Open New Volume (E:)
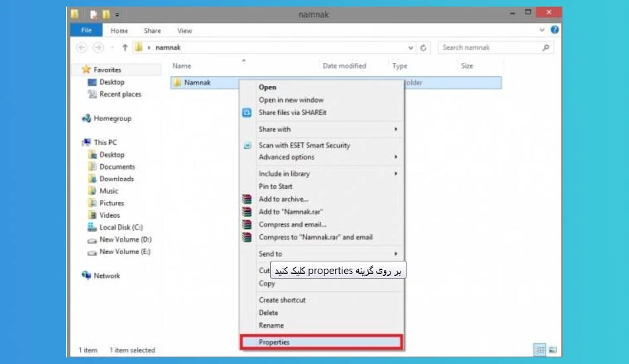This screenshot has height=364, width=629. click(x=124, y=251)
